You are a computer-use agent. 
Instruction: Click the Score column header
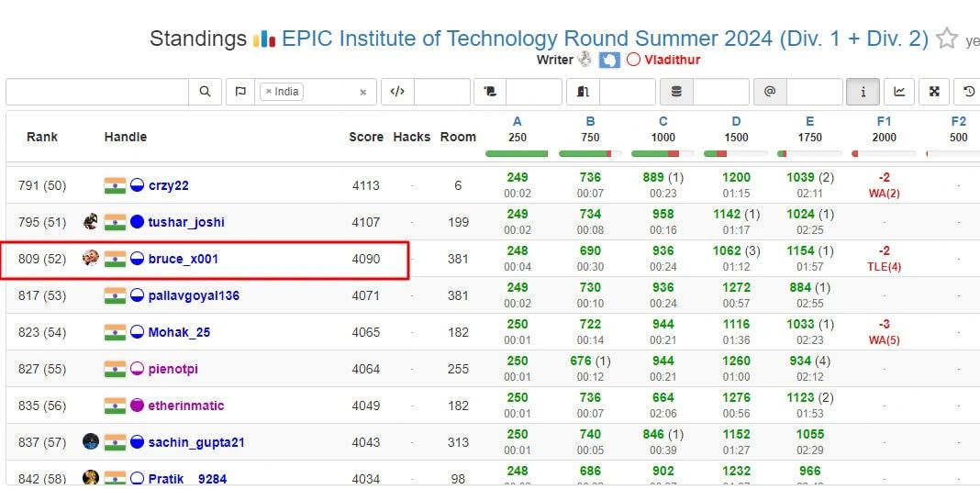pyautogui.click(x=366, y=137)
